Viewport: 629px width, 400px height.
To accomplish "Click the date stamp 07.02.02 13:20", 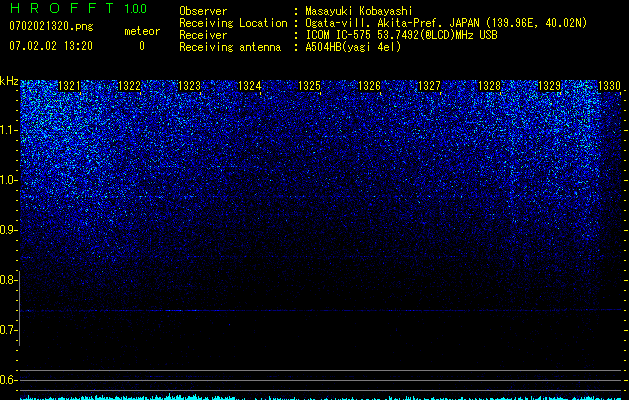I will (51, 46).
